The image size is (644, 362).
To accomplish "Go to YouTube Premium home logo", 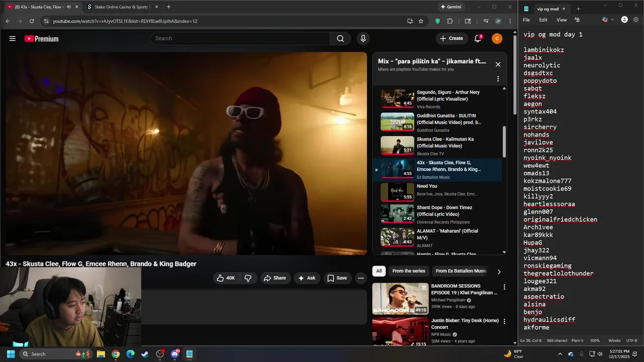I will pos(41,39).
